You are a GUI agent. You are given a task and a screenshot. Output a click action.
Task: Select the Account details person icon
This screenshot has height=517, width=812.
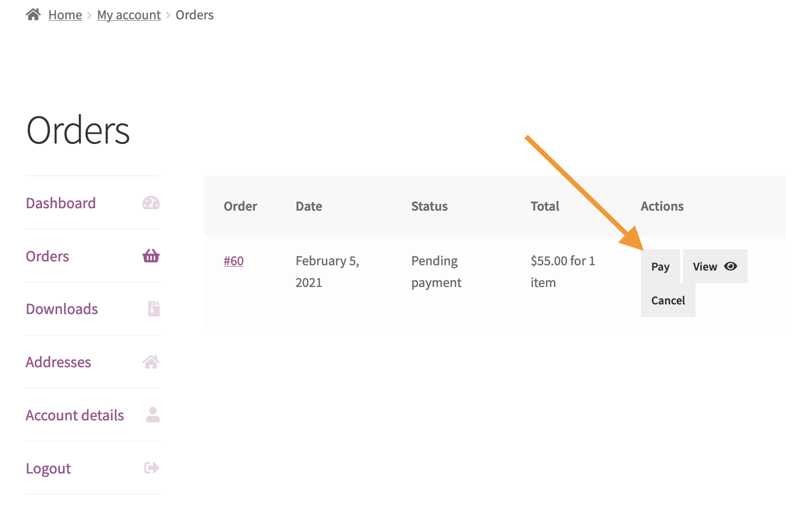[152, 415]
